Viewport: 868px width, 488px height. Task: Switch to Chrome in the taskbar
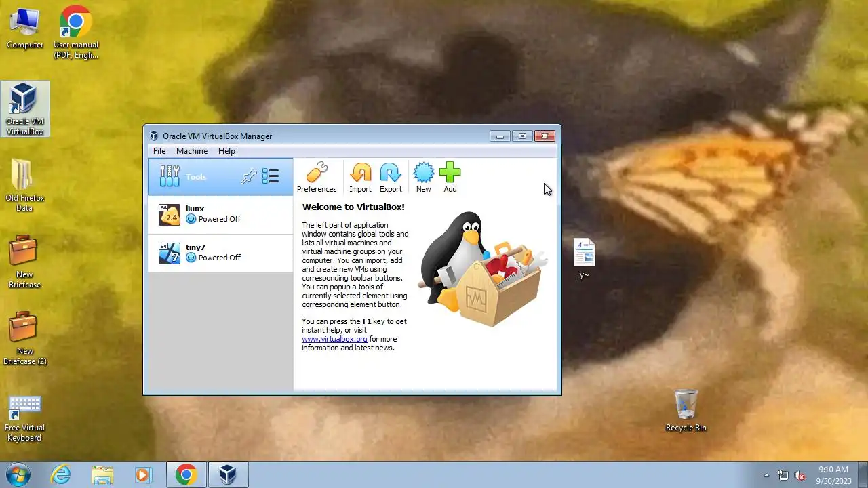coord(186,474)
